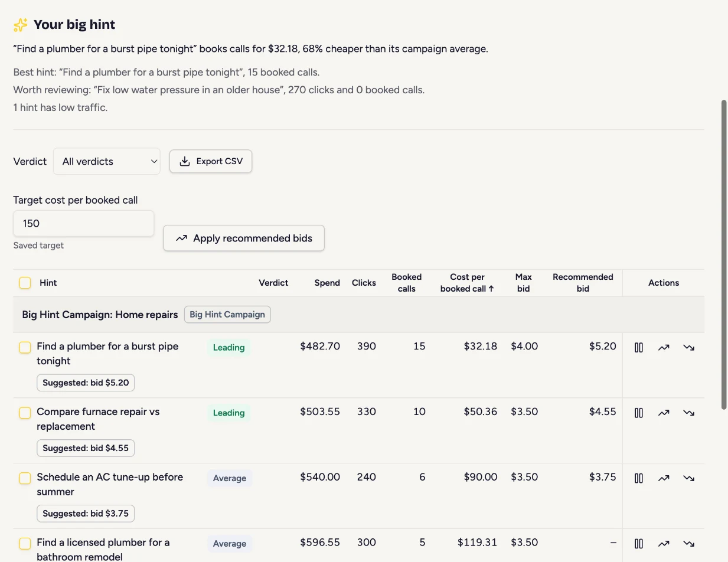Open the All verdicts dropdown

[107, 161]
